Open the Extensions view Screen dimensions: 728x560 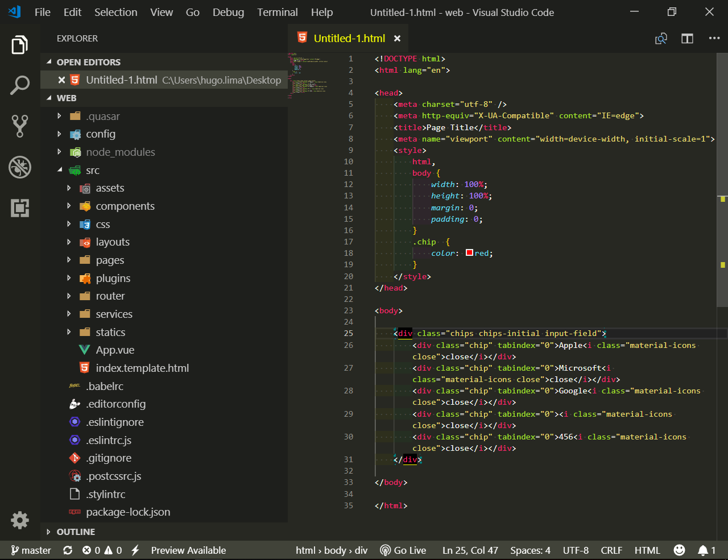pyautogui.click(x=20, y=208)
